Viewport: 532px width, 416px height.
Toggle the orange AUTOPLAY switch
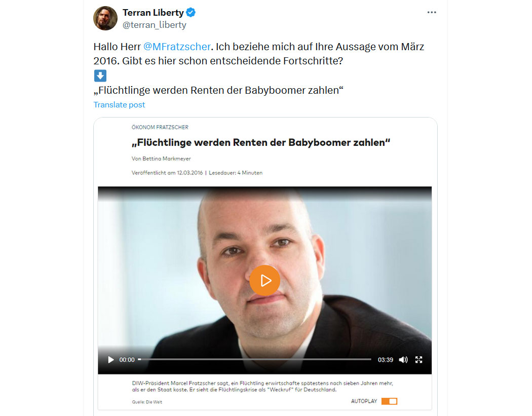point(389,401)
